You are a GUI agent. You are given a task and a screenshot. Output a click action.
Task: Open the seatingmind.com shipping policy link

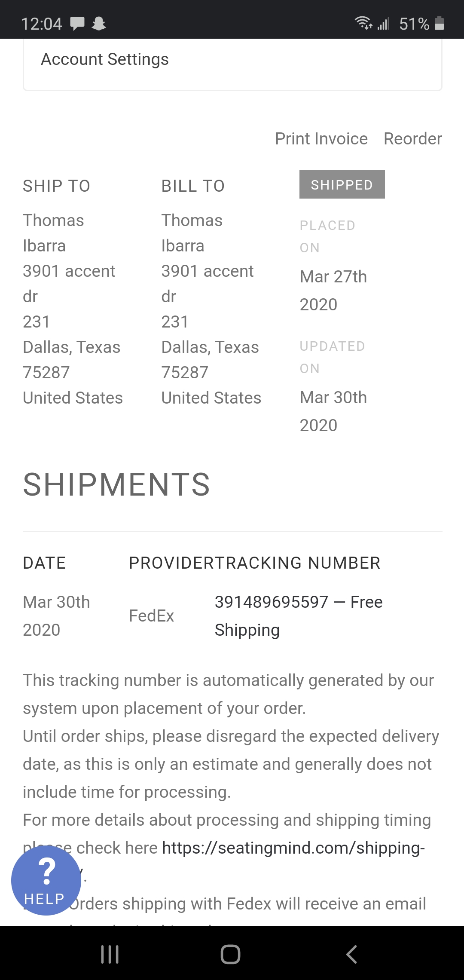click(293, 848)
